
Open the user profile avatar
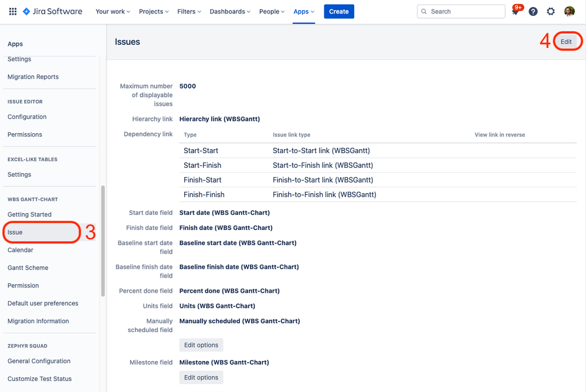569,12
